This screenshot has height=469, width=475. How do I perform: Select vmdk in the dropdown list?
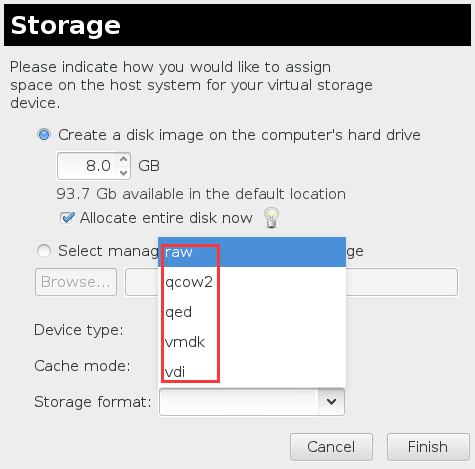pos(252,342)
